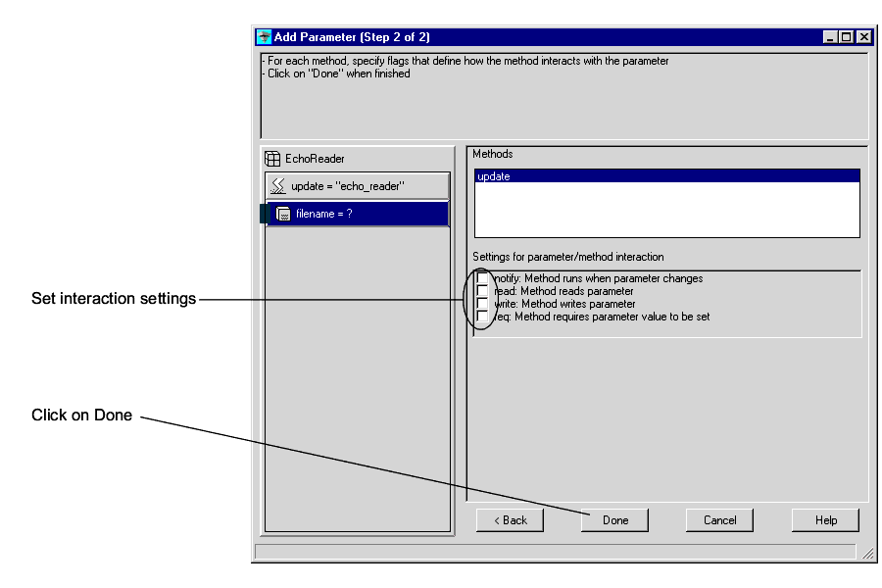Maximize the Add Parameter window
This screenshot has height=588, width=882.
tap(846, 37)
